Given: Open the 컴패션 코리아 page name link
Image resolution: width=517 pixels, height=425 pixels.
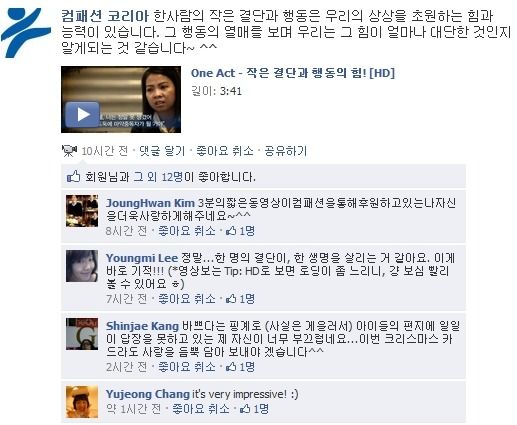Looking at the screenshot, I should pyautogui.click(x=105, y=16).
